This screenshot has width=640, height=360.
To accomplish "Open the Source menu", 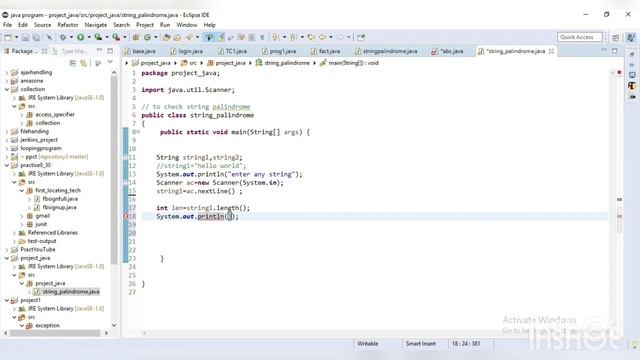I will pyautogui.click(x=42, y=25).
